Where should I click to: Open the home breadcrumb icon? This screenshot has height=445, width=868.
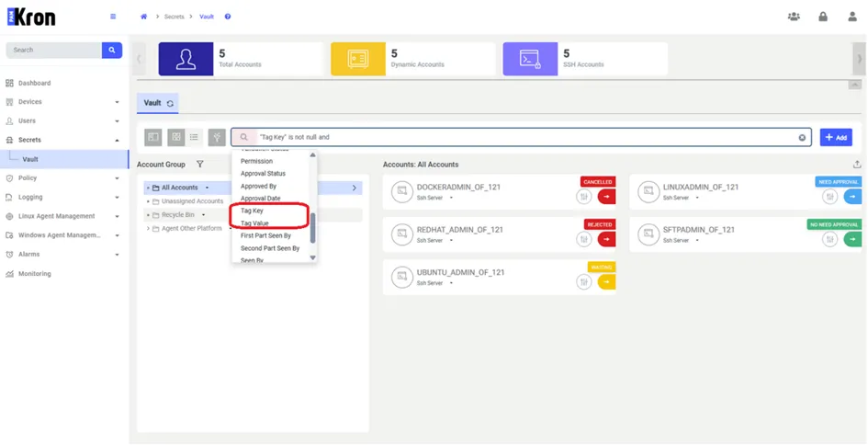pyautogui.click(x=144, y=17)
